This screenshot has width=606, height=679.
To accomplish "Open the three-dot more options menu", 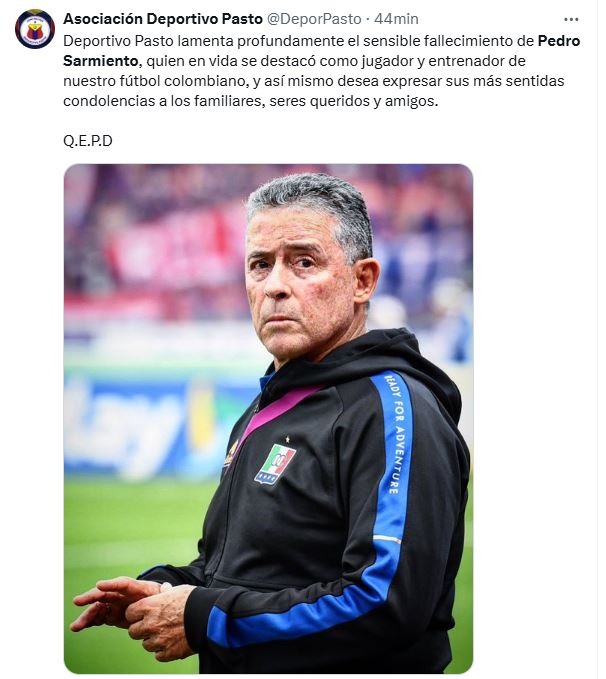I will point(571,19).
